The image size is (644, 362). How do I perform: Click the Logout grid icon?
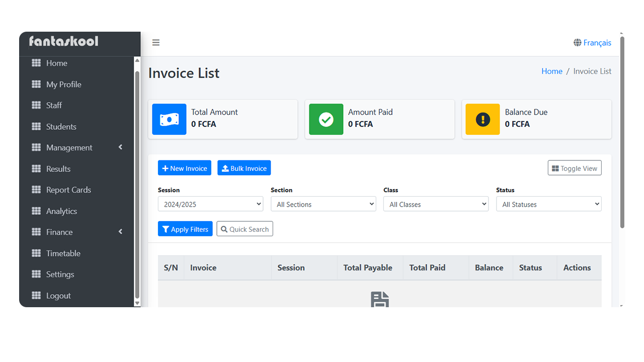pos(36,295)
